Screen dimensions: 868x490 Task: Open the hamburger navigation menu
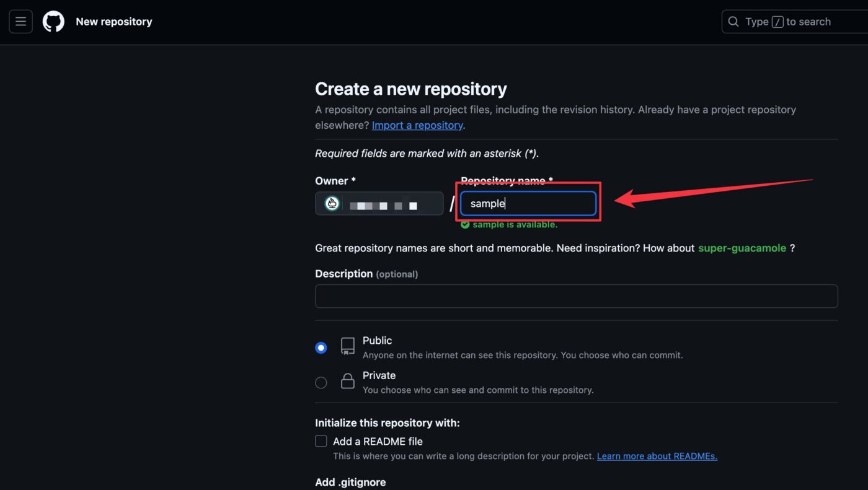coord(20,22)
